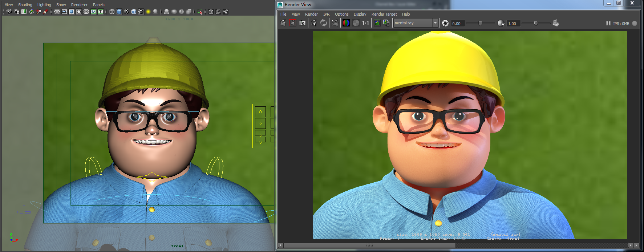The height and width of the screenshot is (252, 644).
Task: Open the Render menu in Render View
Action: 311,14
